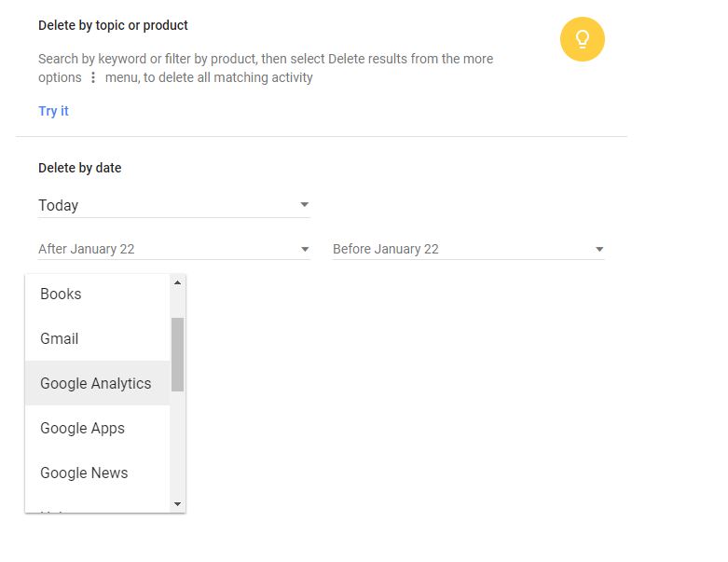Select the highlighted Google Analytics option
Image resolution: width=728 pixels, height=562 pixels.
click(95, 383)
